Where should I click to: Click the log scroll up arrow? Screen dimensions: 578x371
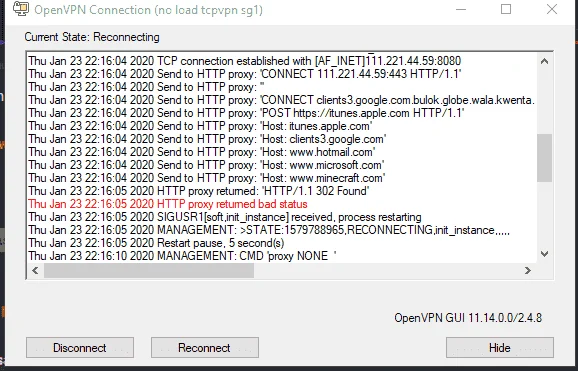544,62
